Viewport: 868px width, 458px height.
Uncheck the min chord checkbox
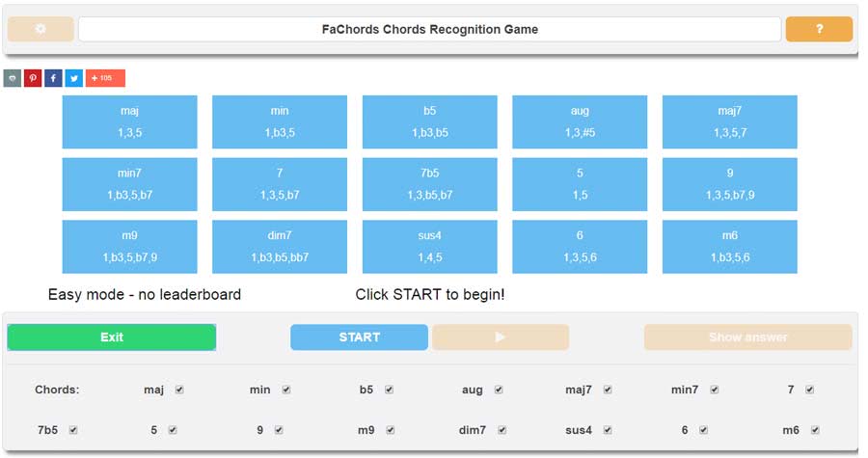click(286, 390)
